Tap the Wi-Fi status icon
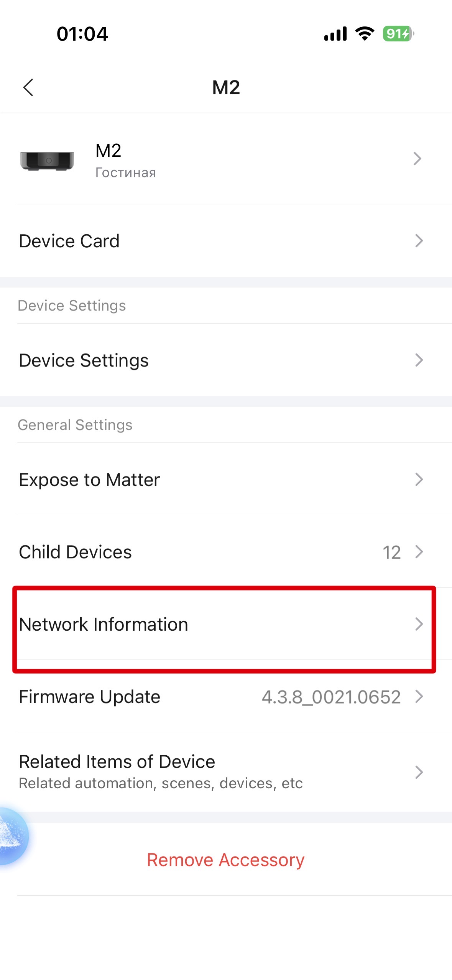 (x=365, y=34)
